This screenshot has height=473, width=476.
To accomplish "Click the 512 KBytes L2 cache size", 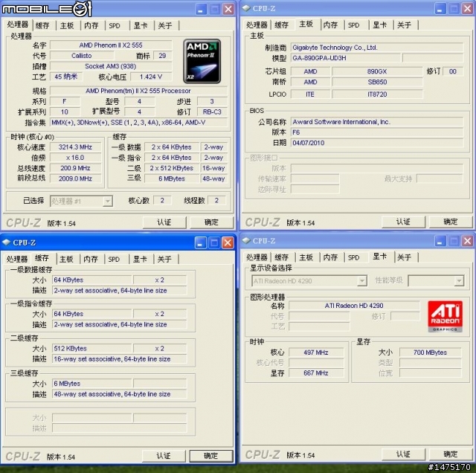I will (92, 349).
